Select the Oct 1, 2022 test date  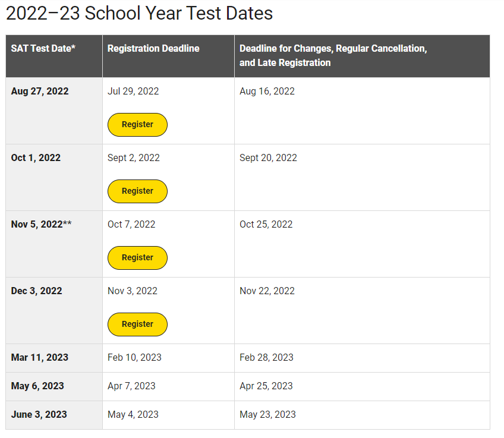(36, 158)
